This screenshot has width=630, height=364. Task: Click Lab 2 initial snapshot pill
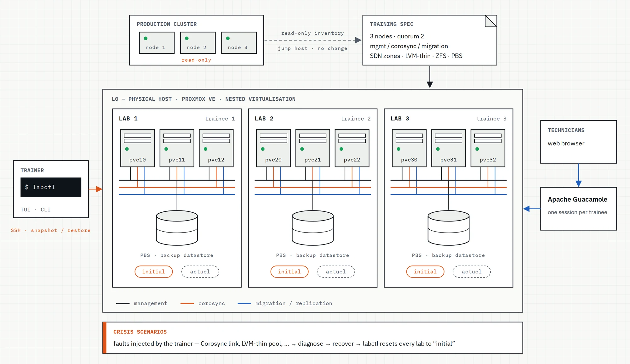coord(289,272)
